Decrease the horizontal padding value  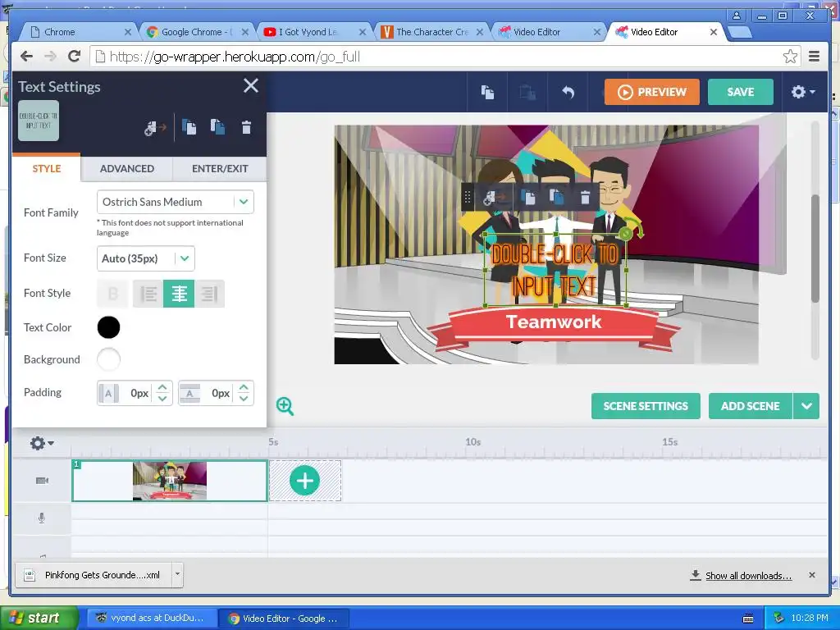(162, 399)
